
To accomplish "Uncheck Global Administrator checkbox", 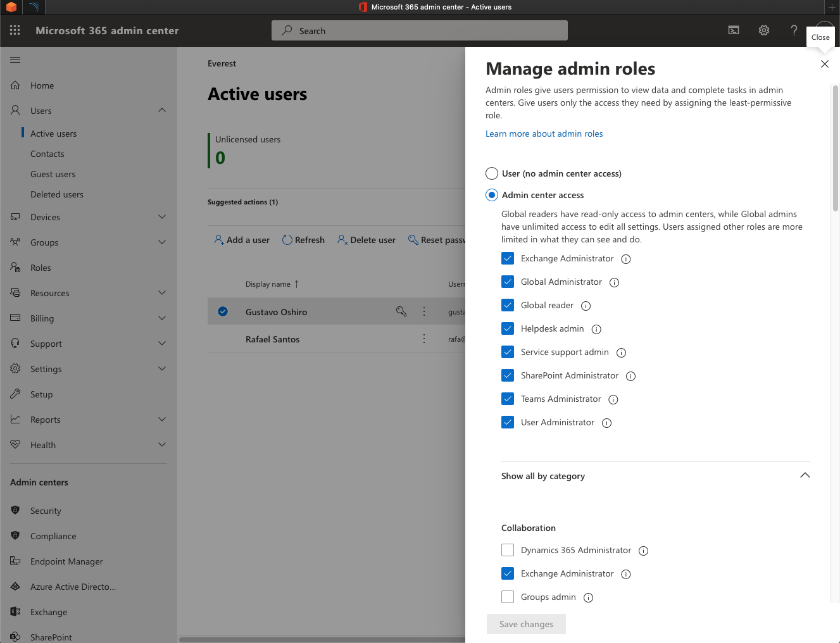I will 508,282.
